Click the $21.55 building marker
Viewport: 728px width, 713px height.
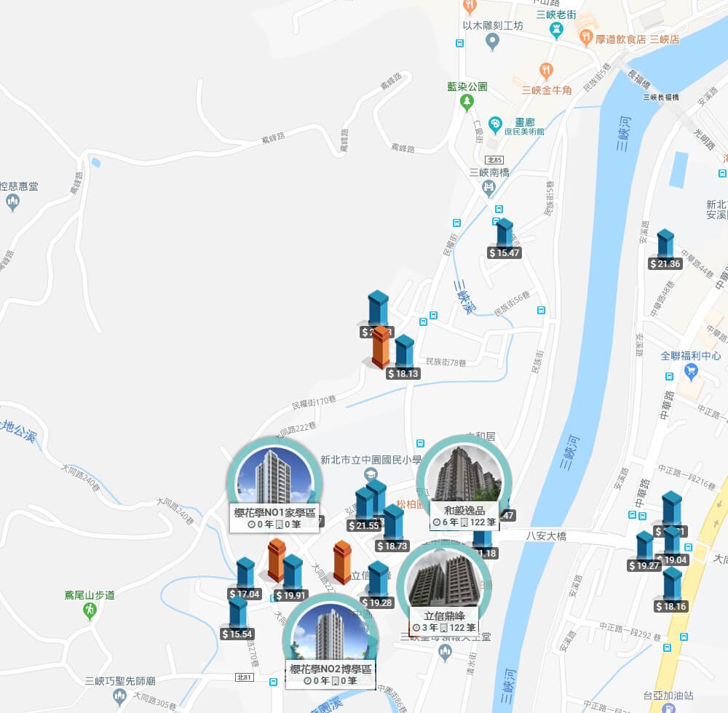[365, 509]
